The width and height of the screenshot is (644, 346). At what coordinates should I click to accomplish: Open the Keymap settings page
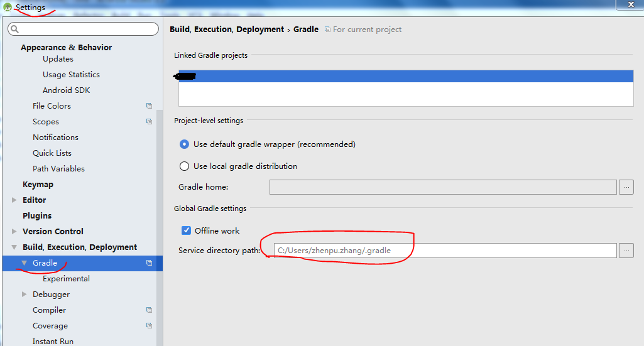coord(38,185)
